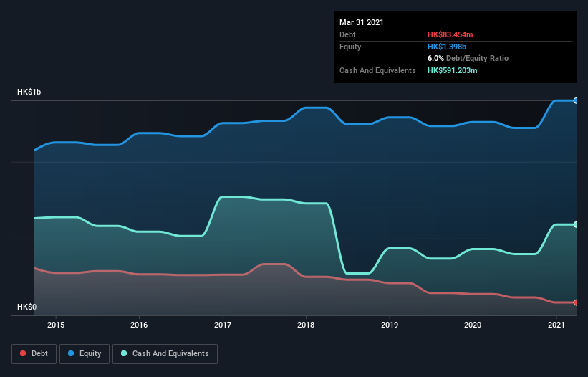The width and height of the screenshot is (588, 377).
Task: Click the HK$1.398b equity value
Action: click(447, 47)
